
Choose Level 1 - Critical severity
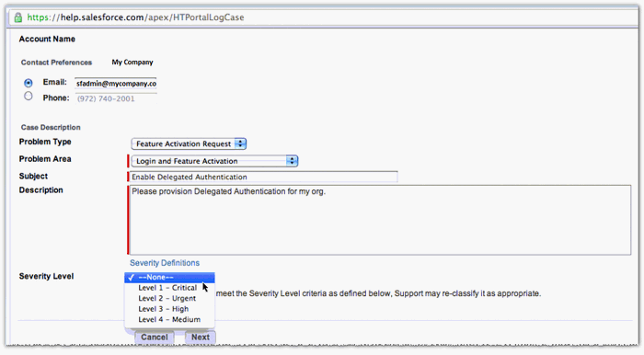[x=169, y=288]
